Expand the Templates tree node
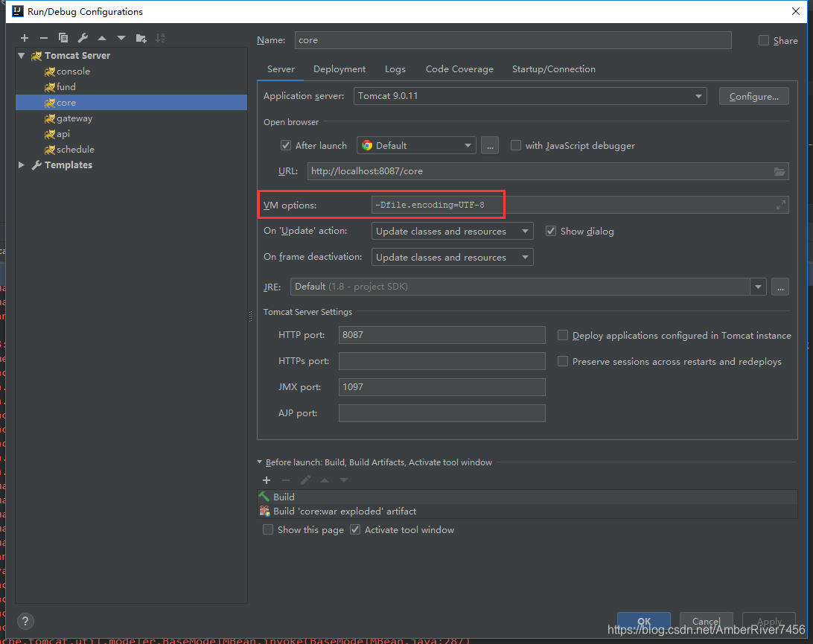The height and width of the screenshot is (644, 813). [22, 165]
